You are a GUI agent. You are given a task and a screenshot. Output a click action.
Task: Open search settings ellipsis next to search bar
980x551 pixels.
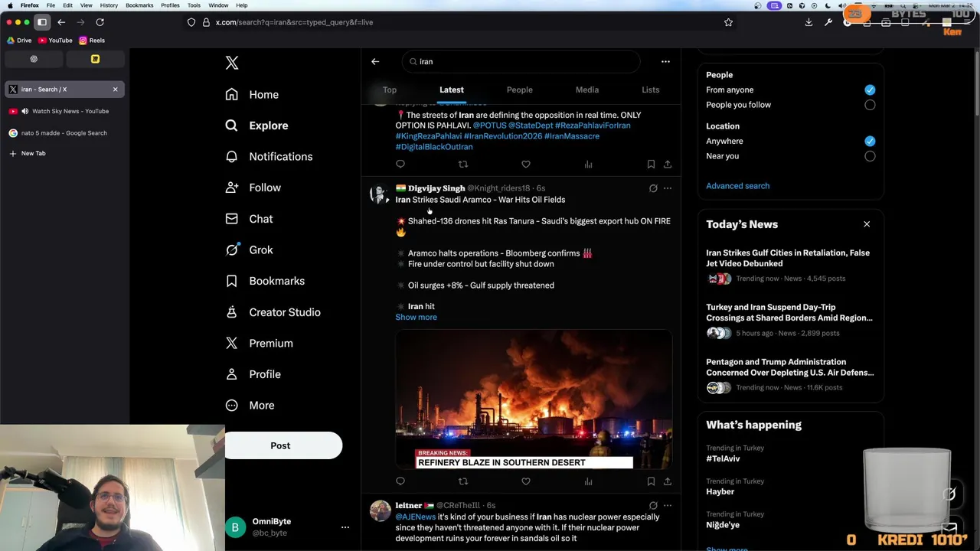(x=665, y=61)
